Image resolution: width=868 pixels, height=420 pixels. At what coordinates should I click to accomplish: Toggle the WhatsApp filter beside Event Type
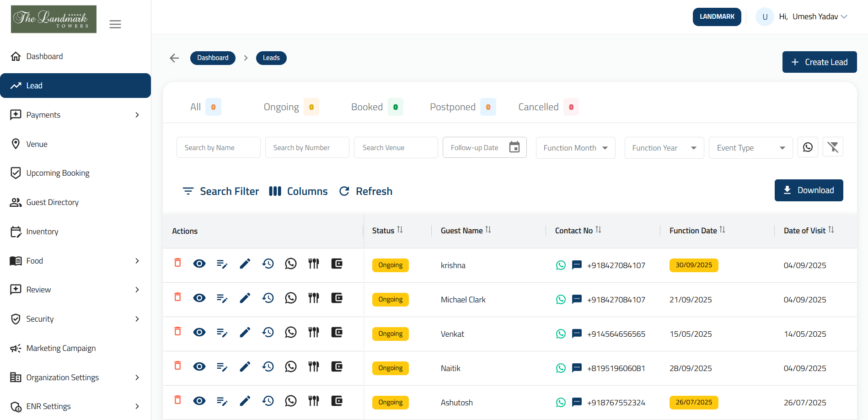(808, 147)
